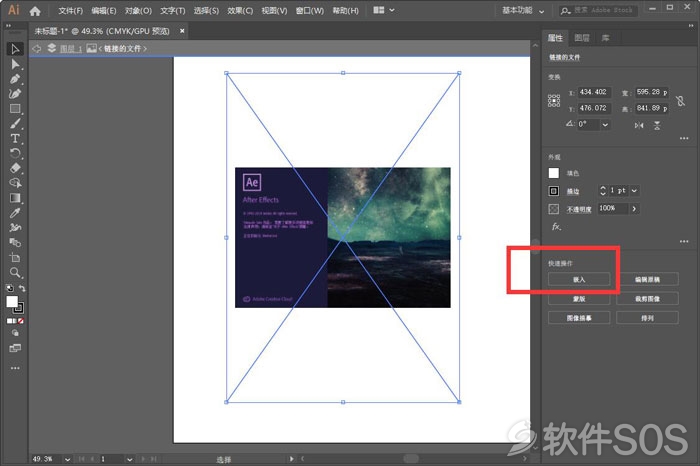Screen dimensions: 700x466
Task: Click the 蒙版 mask button
Action: [579, 299]
